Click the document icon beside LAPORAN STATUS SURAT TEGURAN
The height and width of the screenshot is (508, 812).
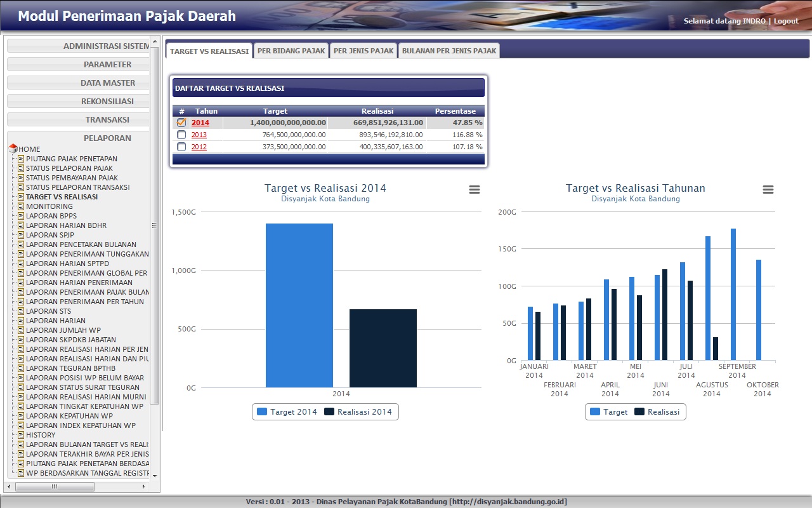click(21, 387)
